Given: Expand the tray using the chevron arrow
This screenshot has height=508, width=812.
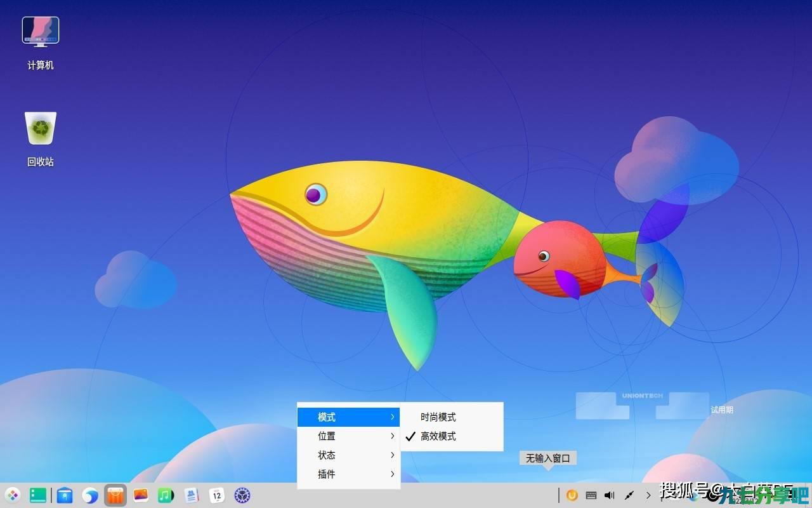Looking at the screenshot, I should pos(648,495).
